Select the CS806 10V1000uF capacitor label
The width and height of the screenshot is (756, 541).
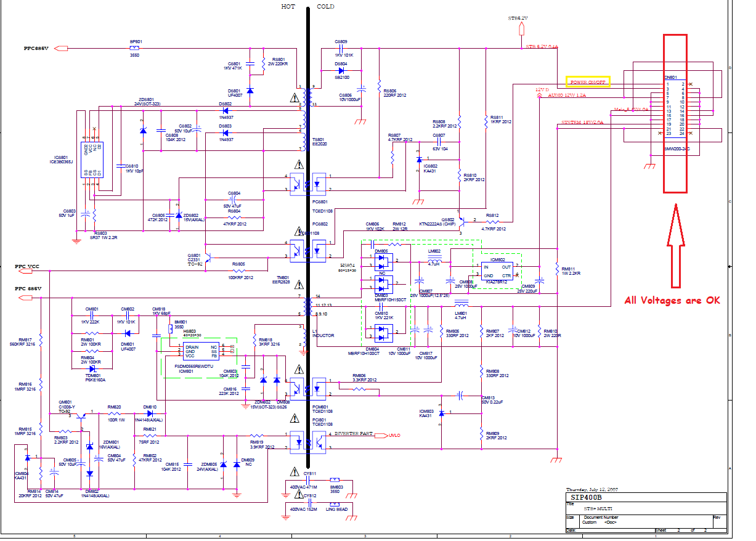pos(350,97)
